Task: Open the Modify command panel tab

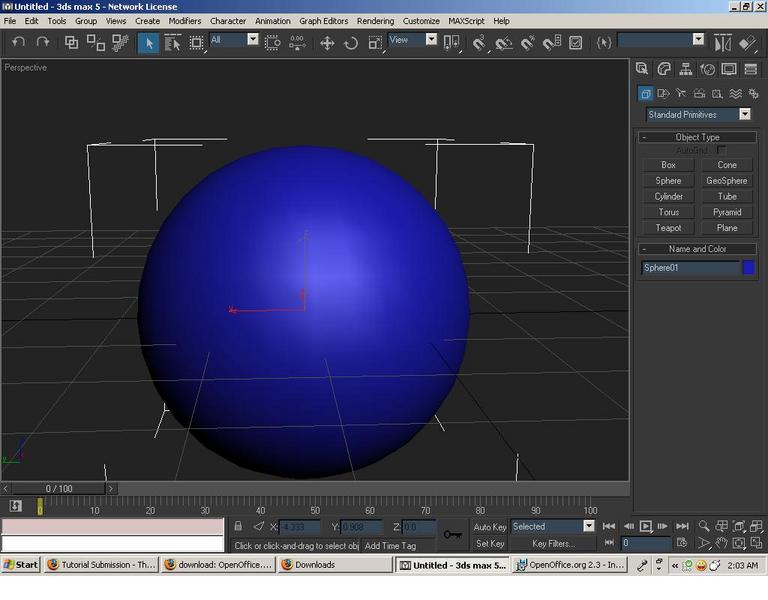Action: 664,69
